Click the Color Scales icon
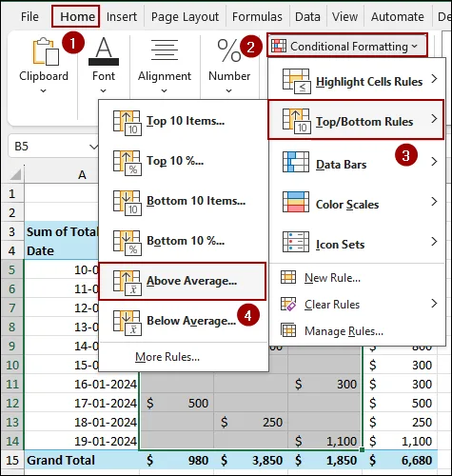This screenshot has height=476, width=452. (296, 202)
